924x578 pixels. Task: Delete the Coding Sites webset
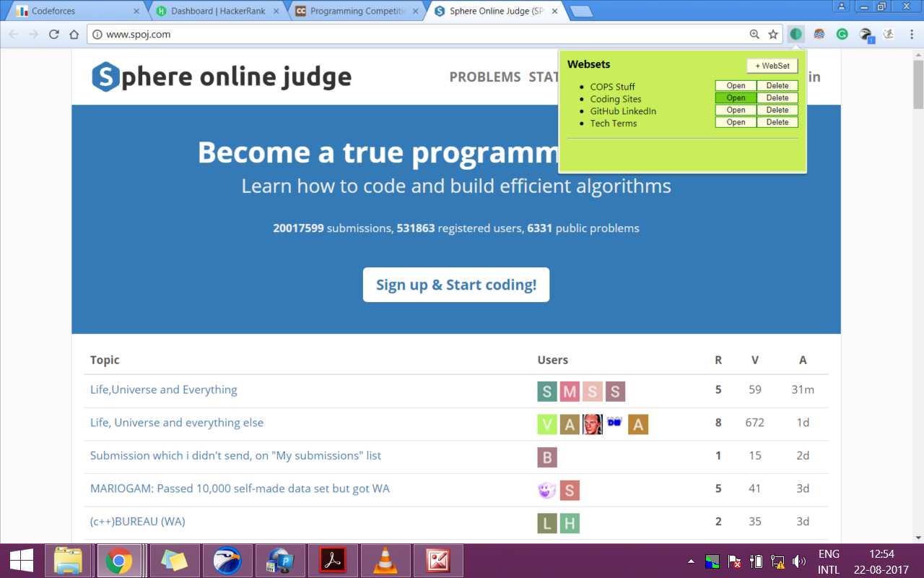777,98
